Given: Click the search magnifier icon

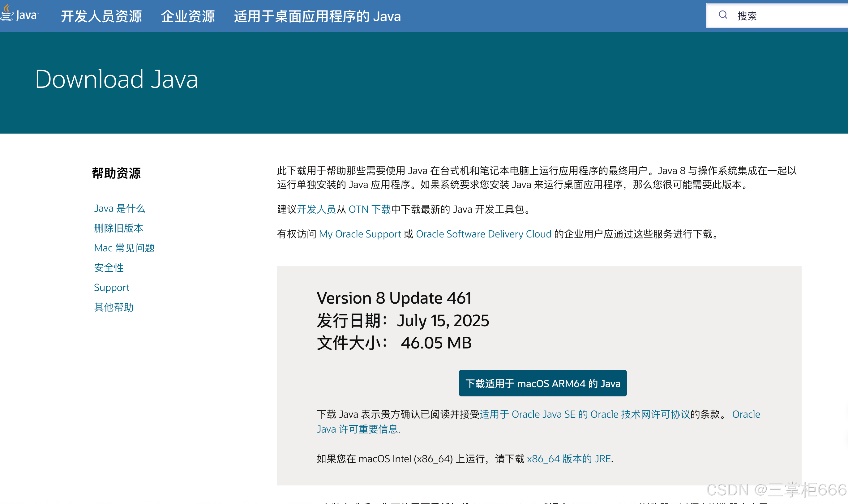Looking at the screenshot, I should 723,15.
